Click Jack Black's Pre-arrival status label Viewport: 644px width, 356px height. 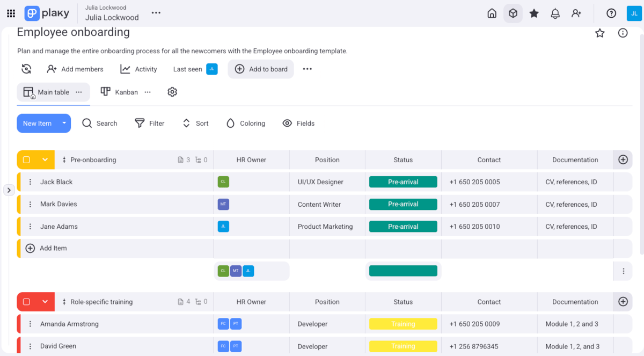403,182
